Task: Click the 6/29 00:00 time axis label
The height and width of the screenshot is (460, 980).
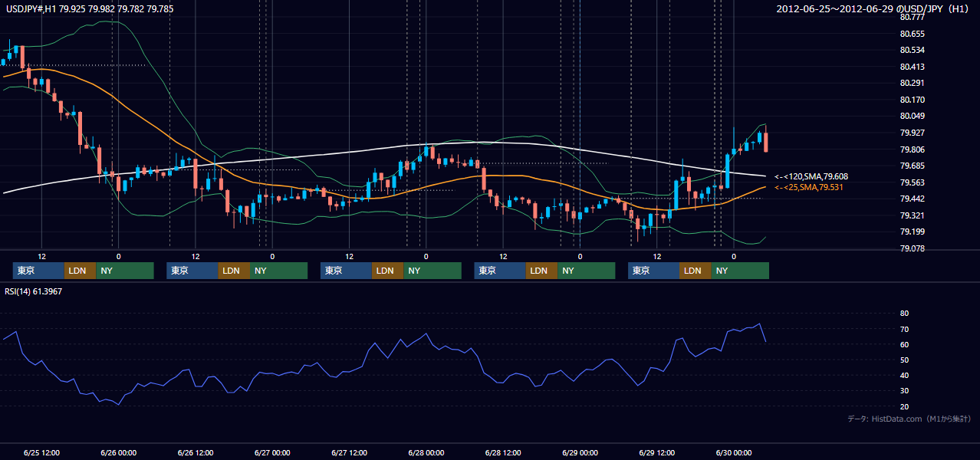Action: point(580,453)
